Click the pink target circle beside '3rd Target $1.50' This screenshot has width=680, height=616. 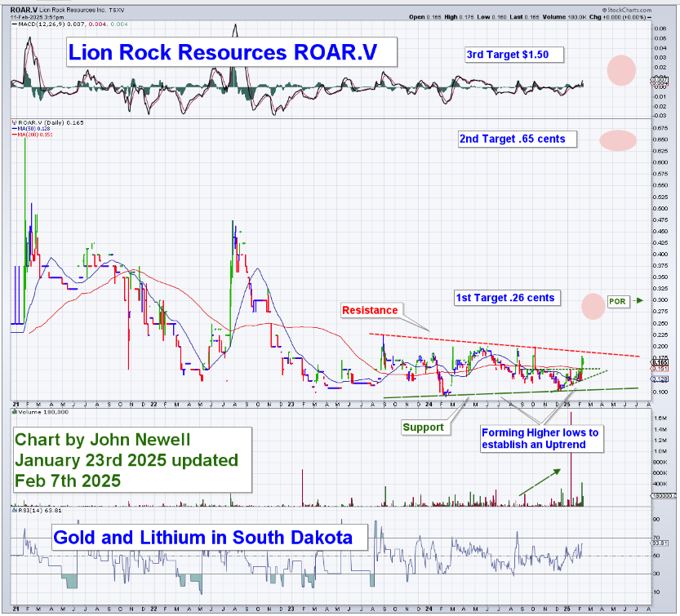click(621, 70)
